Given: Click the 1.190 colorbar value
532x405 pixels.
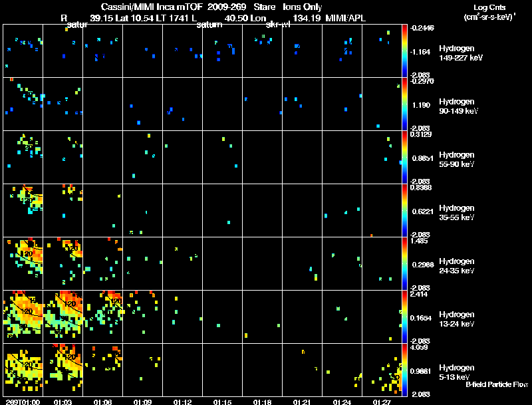Looking at the screenshot, I should click(421, 105).
